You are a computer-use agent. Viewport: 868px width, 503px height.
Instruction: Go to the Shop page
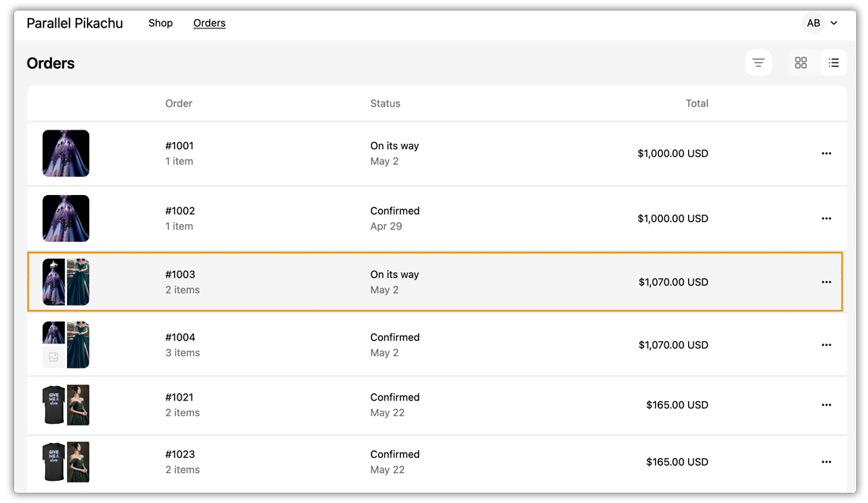tap(160, 23)
